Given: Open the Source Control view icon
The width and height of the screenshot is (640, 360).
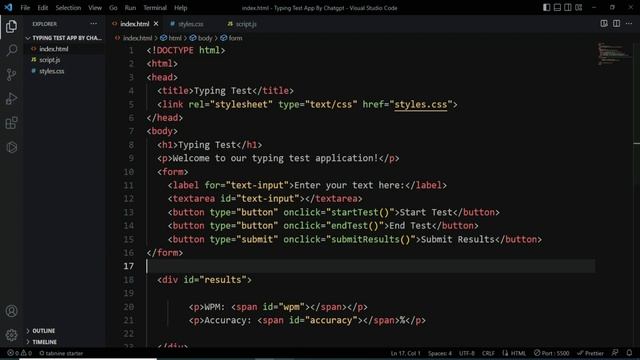Looking at the screenshot, I should (x=11, y=75).
